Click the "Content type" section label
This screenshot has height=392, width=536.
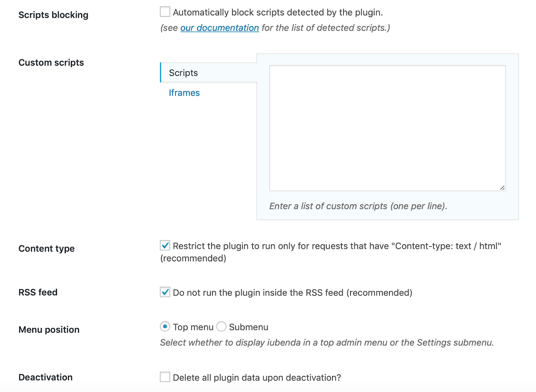pos(47,249)
